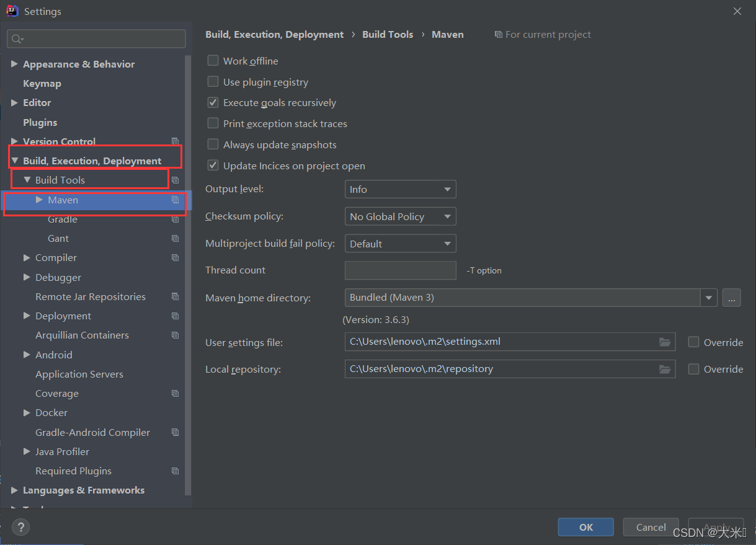
Task: Click the Local repository path field
Action: tap(510, 369)
